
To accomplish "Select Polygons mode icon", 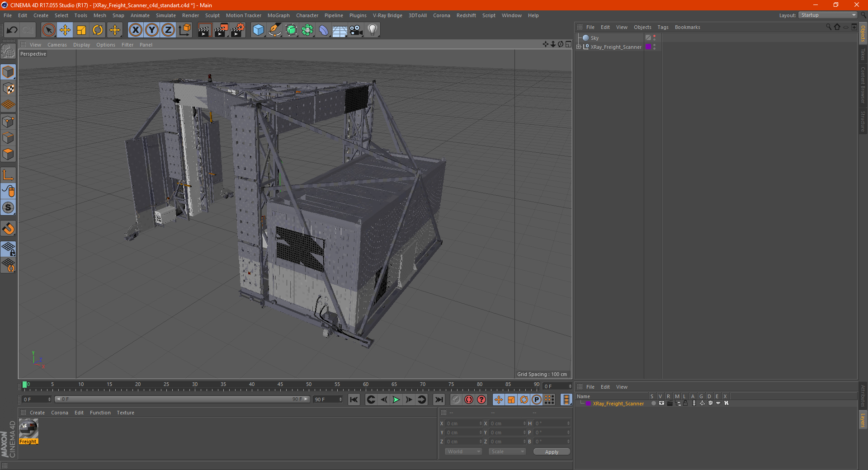I will coord(8,154).
